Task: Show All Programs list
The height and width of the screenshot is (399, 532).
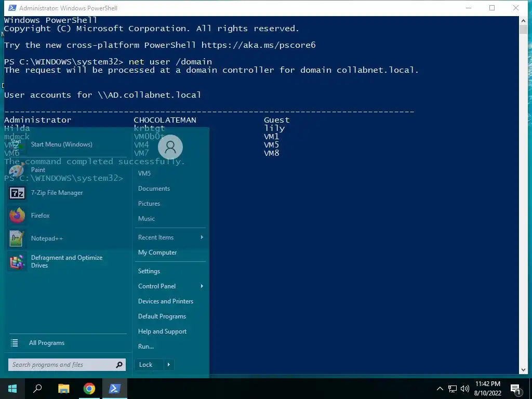Action: pyautogui.click(x=46, y=343)
